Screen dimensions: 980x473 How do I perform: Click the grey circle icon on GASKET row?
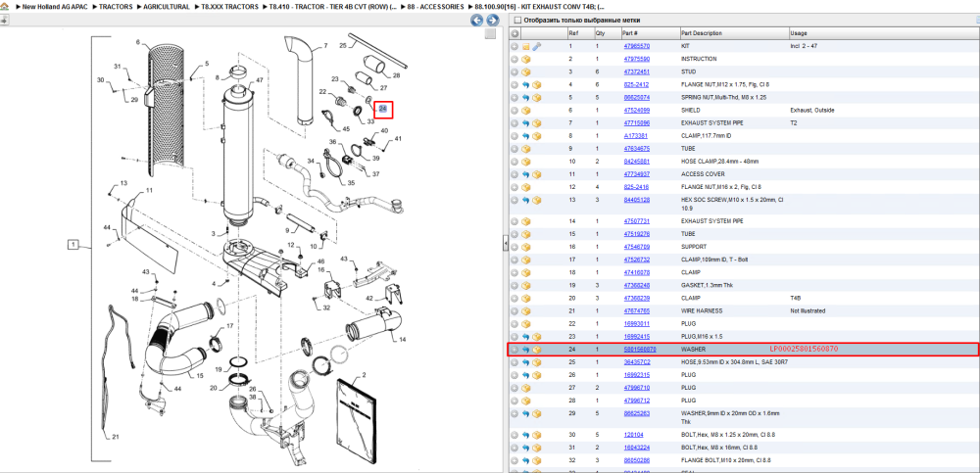click(514, 285)
